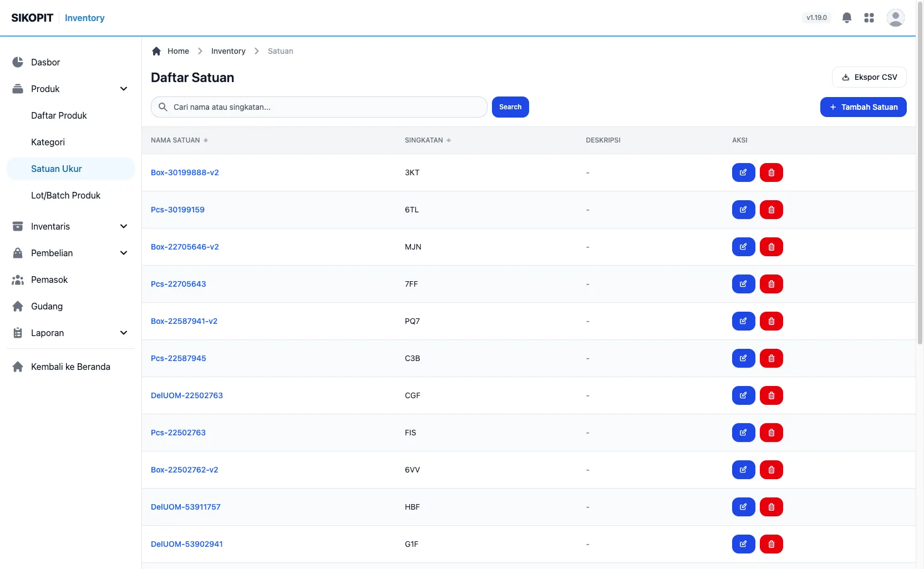The height and width of the screenshot is (569, 924).
Task: Edit the Pcs-30199159 unit
Action: 744,210
